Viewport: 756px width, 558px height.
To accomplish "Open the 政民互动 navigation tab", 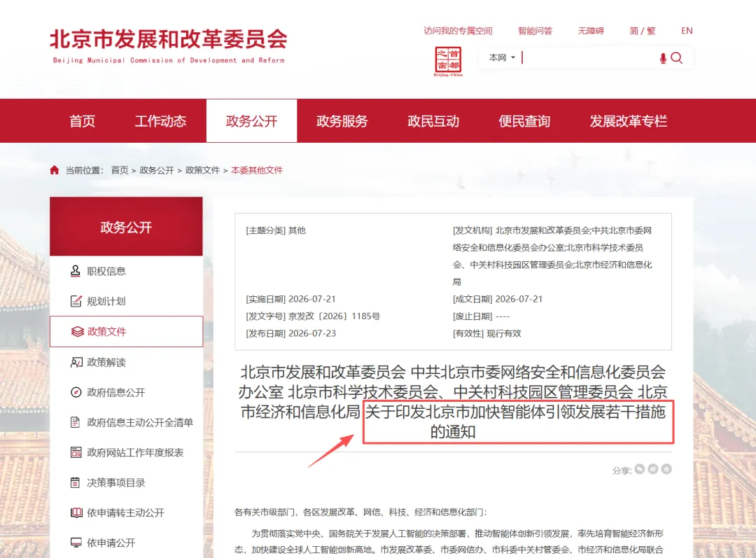I will pyautogui.click(x=433, y=121).
